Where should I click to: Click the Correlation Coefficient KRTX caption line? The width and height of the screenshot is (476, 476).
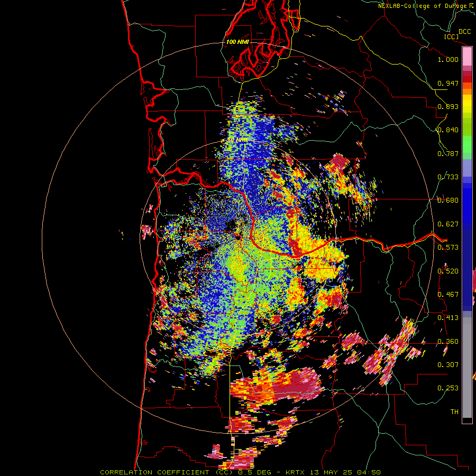pos(240,472)
